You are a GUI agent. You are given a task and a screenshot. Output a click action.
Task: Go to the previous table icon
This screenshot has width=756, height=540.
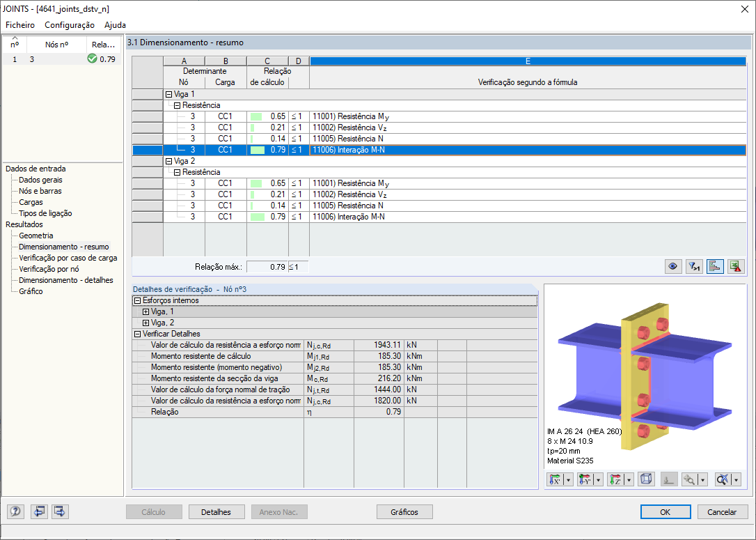39,511
